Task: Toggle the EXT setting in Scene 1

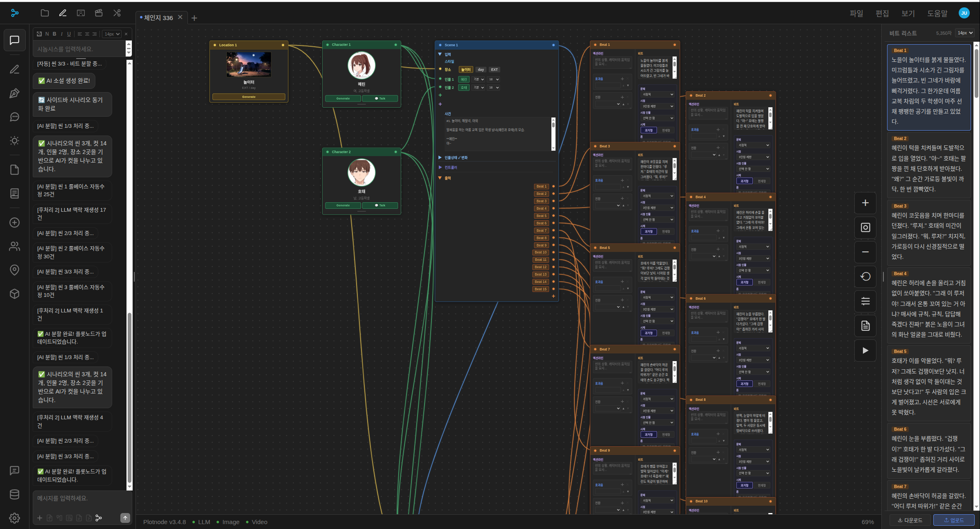Action: click(495, 70)
